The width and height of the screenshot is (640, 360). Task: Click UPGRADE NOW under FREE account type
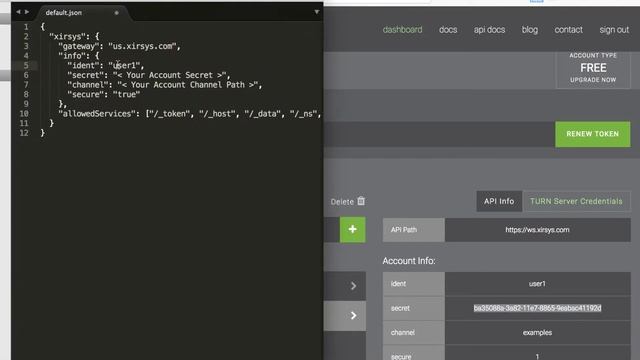[593, 80]
